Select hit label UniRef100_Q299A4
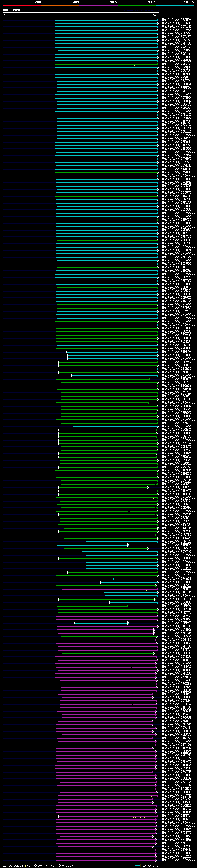 coord(177,155)
